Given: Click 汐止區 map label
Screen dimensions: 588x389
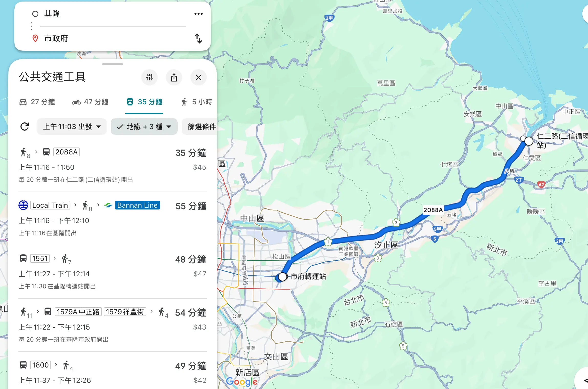Looking at the screenshot, I should click(x=386, y=245).
